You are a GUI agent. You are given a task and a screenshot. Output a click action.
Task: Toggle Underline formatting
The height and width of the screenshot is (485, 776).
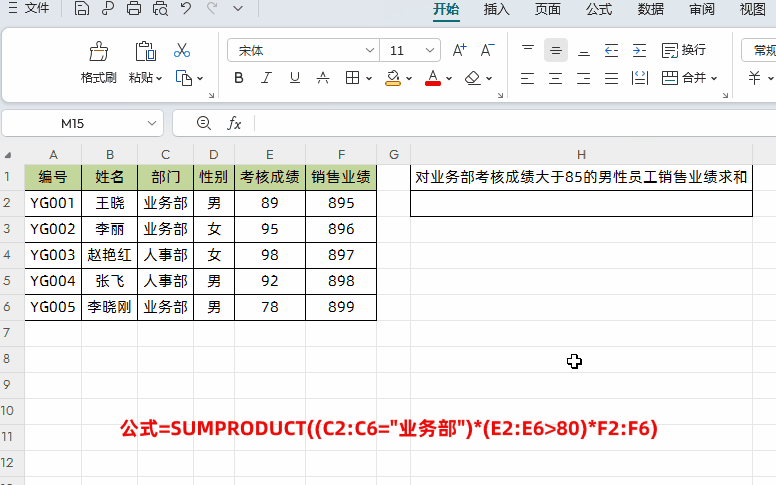pos(294,78)
